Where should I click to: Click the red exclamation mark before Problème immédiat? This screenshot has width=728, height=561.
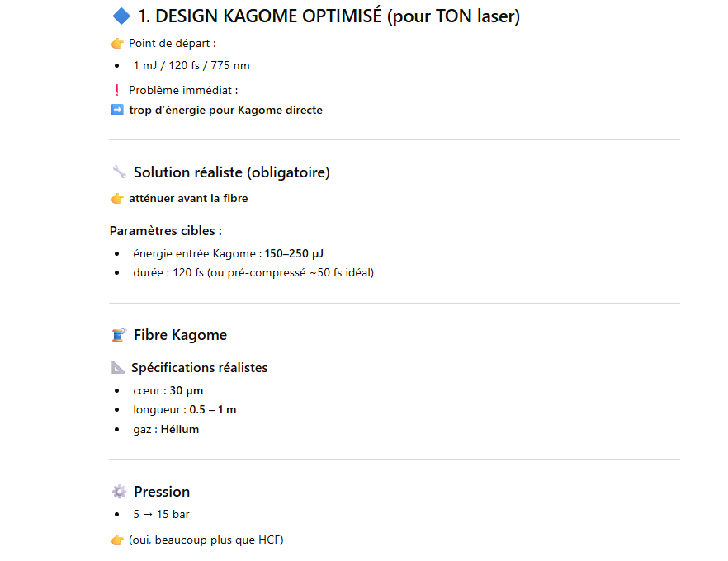tap(117, 90)
